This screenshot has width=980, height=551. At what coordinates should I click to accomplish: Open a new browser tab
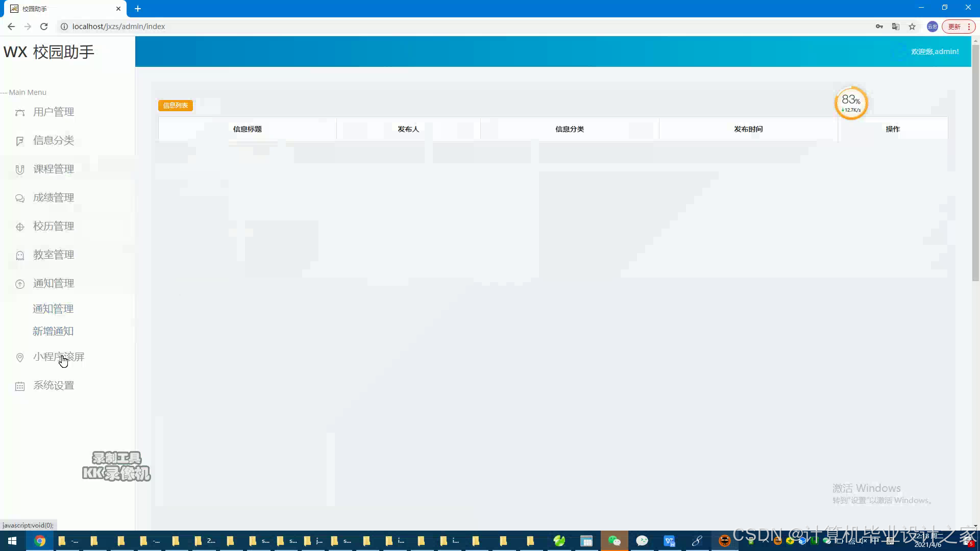(x=138, y=9)
